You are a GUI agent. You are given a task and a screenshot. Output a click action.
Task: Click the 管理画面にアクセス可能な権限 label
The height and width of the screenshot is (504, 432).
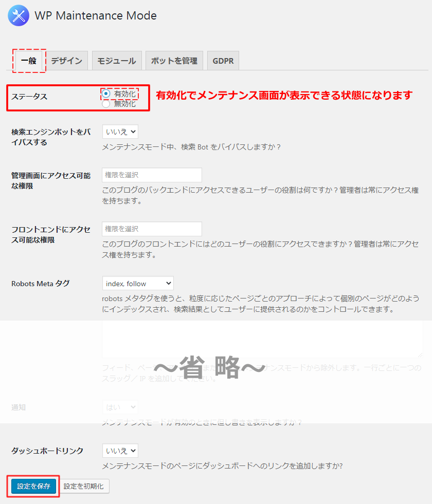point(51,181)
